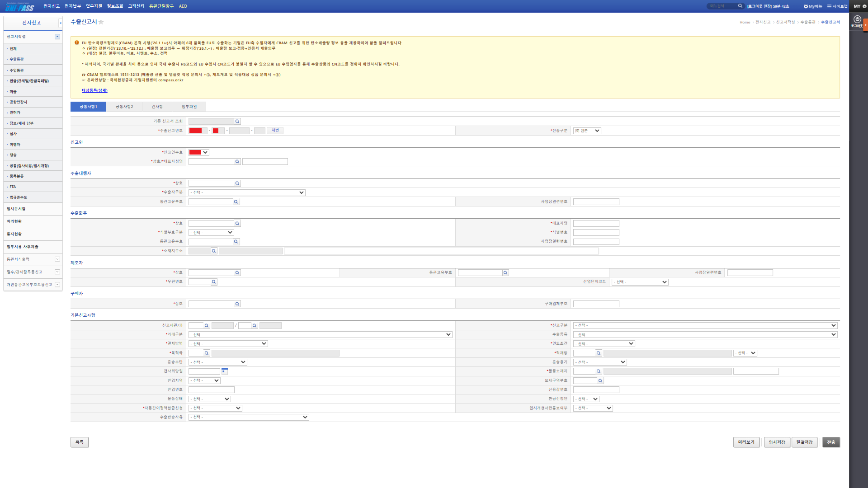Open the 대상품목(상세) link

[x=94, y=91]
